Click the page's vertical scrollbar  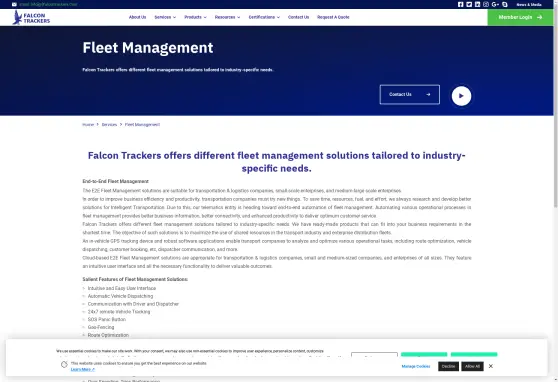click(x=556, y=107)
